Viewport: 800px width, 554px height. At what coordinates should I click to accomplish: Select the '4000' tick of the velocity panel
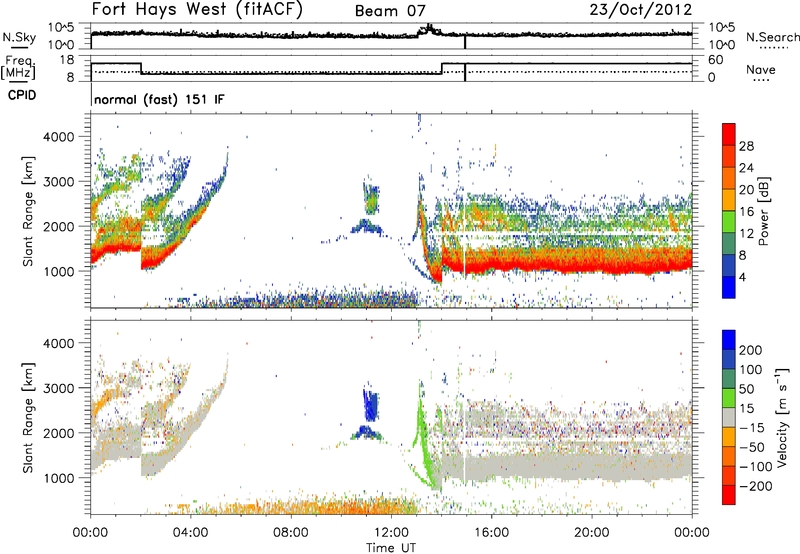[x=58, y=343]
